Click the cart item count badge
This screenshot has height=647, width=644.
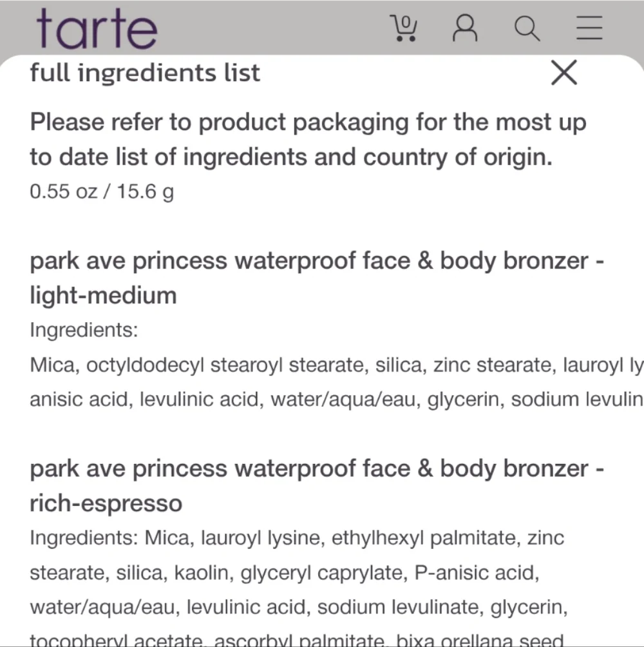coord(404,21)
